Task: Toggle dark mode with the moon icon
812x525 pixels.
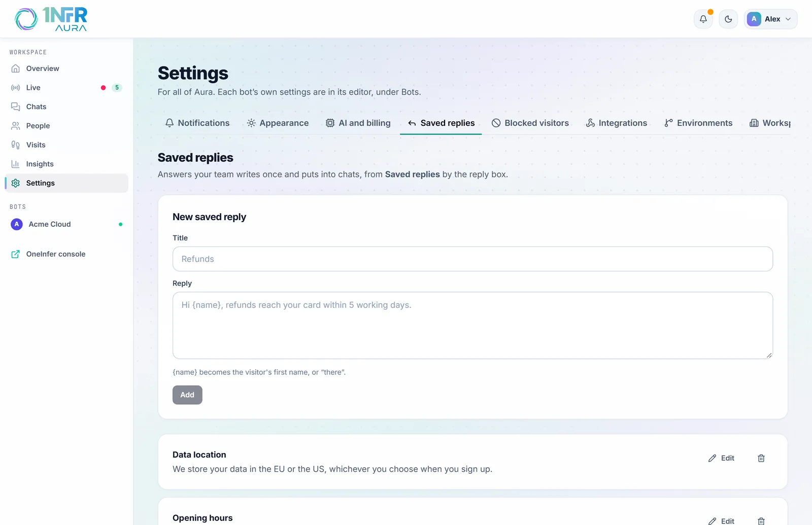Action: tap(728, 19)
